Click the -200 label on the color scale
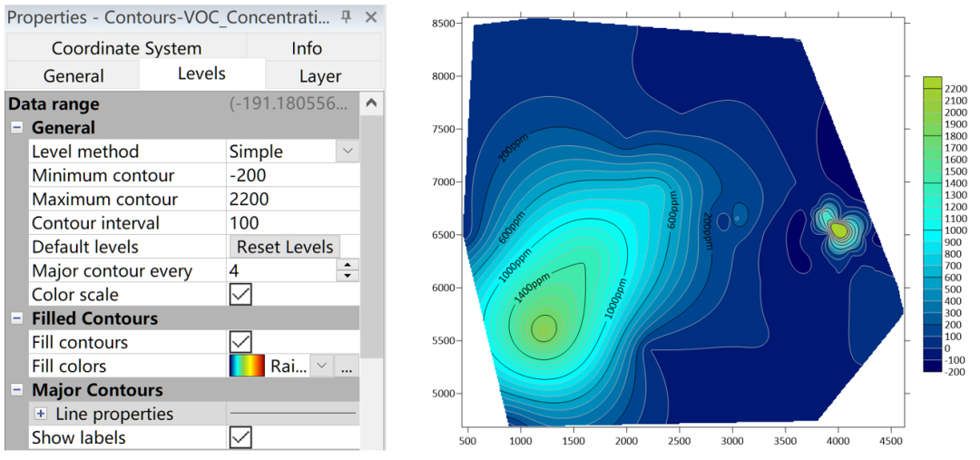This screenshot has height=460, width=980. click(955, 372)
